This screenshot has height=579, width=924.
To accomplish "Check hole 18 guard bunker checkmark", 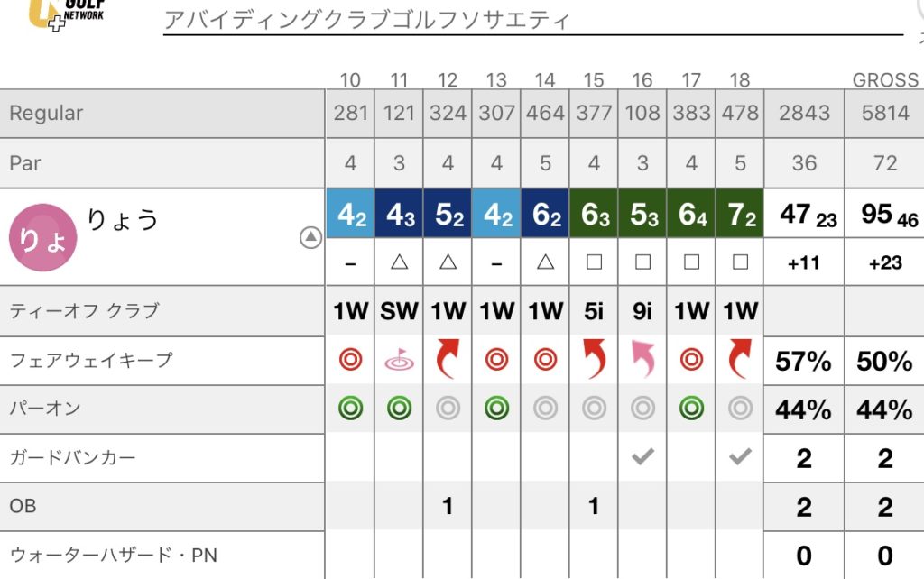I will pos(740,456).
